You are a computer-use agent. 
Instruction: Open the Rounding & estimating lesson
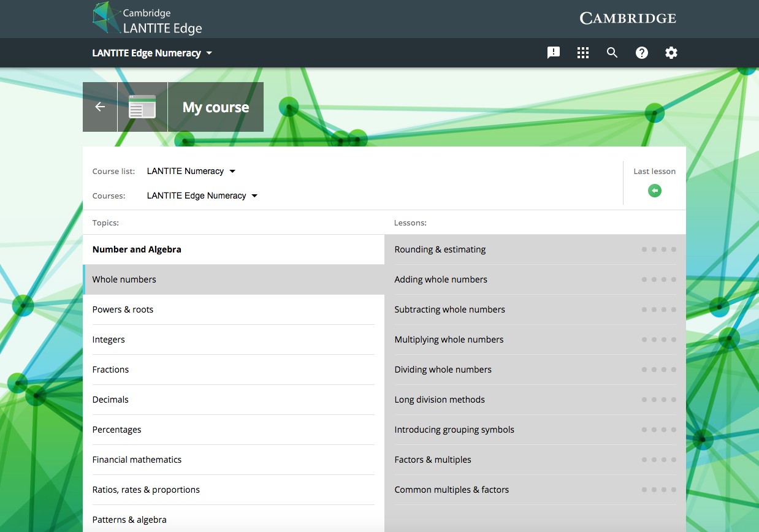(535, 249)
